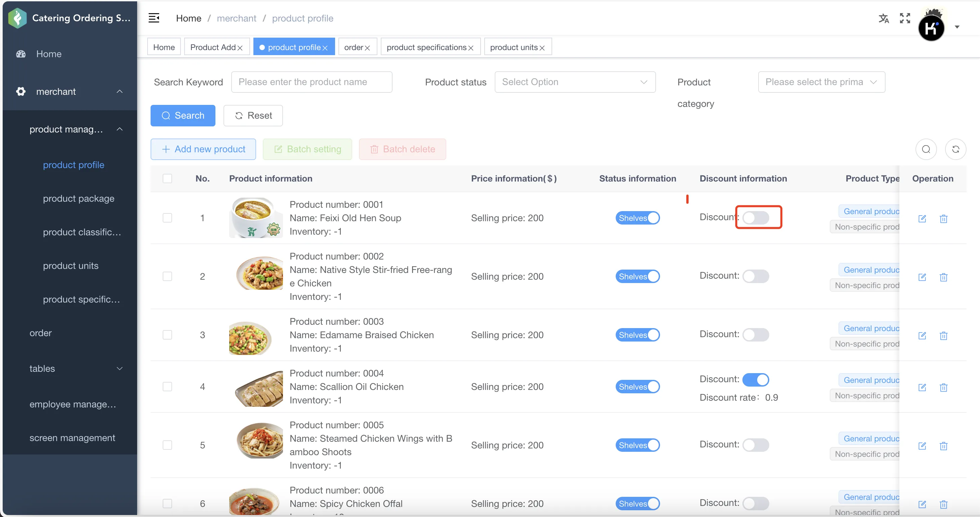Select all products via header checkbox
The width and height of the screenshot is (980, 517).
click(167, 178)
